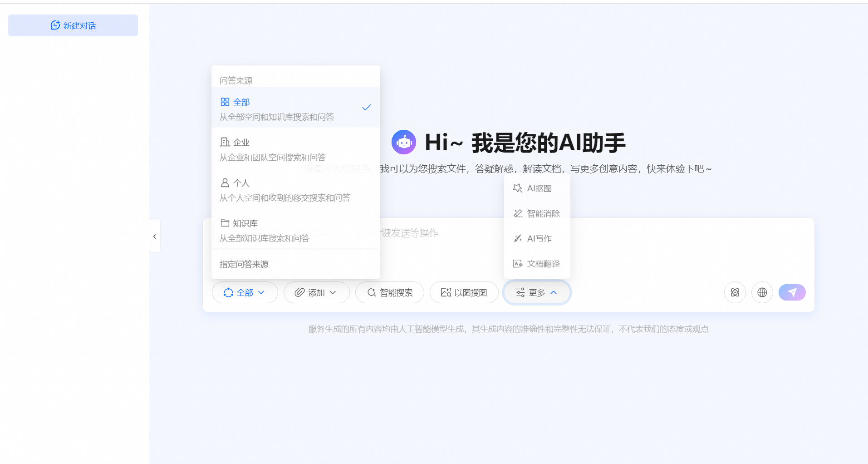The image size is (868, 464).
Task: Click the description 从企业和团队空间搜索和问答
Action: (273, 158)
